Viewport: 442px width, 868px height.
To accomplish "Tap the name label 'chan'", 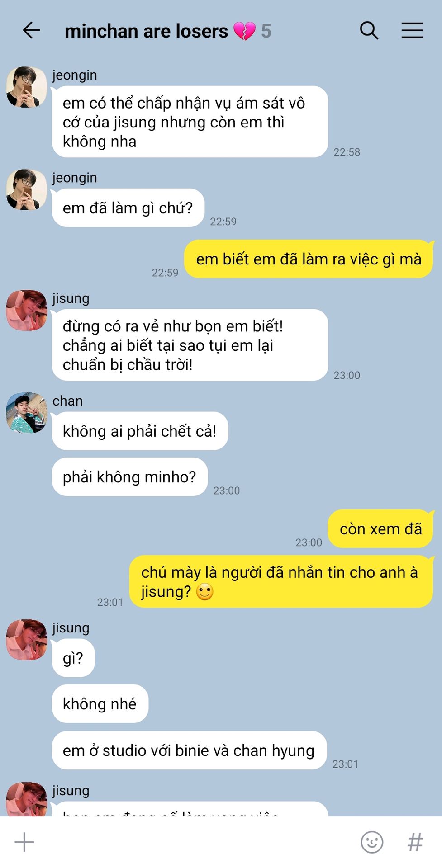I will [67, 401].
